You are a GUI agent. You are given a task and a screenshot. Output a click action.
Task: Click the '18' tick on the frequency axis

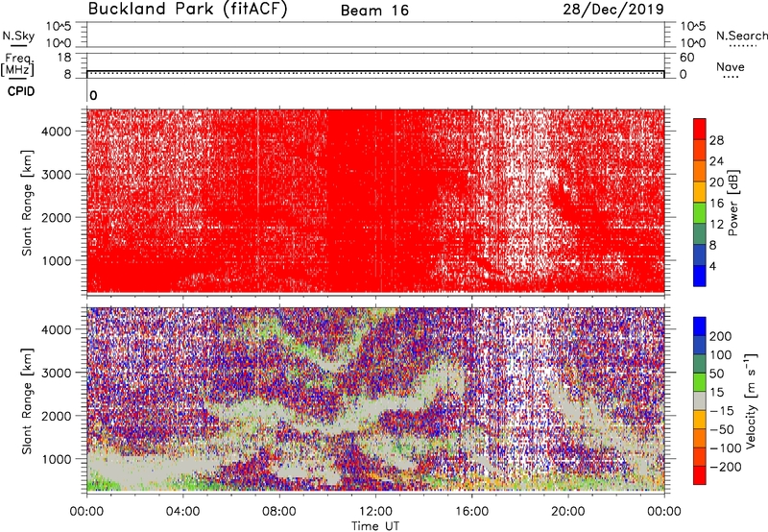[64, 58]
